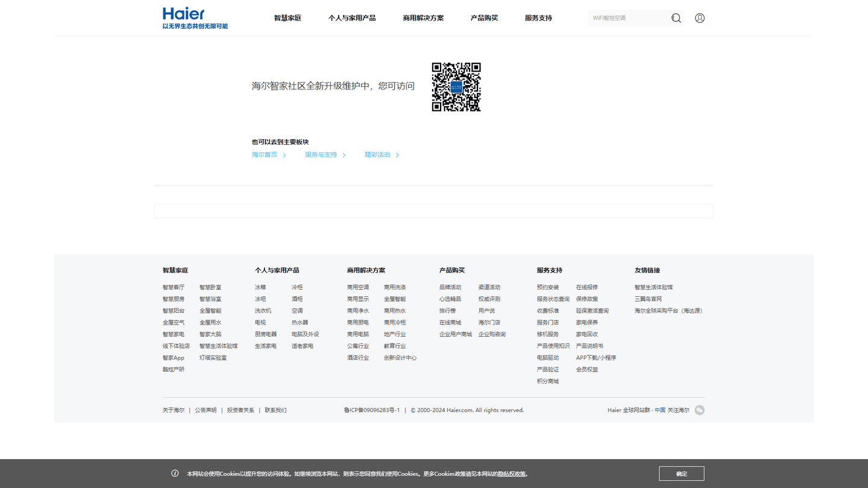This screenshot has height=488, width=868.
Task: Open 电脑及外设 product link
Action: [x=305, y=334]
